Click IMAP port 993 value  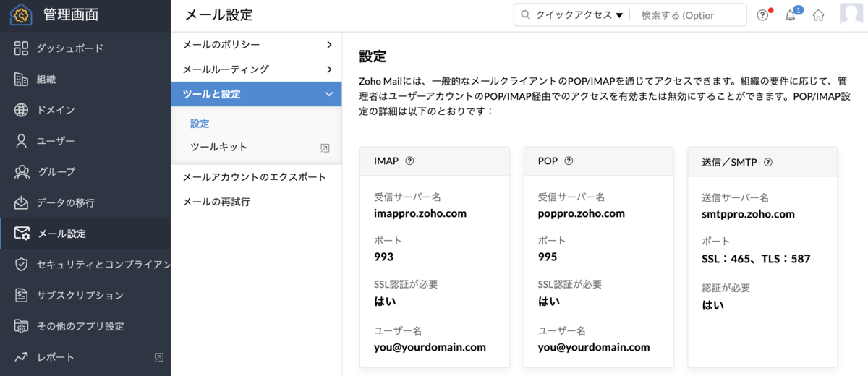(384, 257)
